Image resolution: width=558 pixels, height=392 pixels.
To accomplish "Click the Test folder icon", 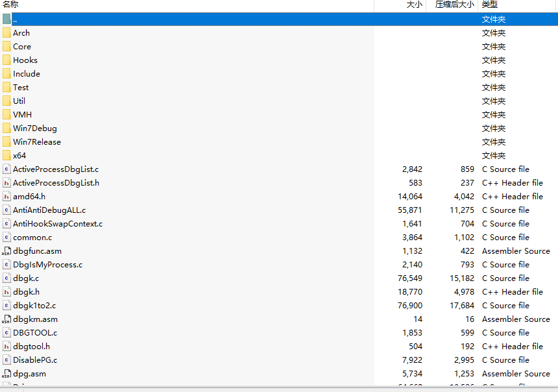I will click(6, 88).
